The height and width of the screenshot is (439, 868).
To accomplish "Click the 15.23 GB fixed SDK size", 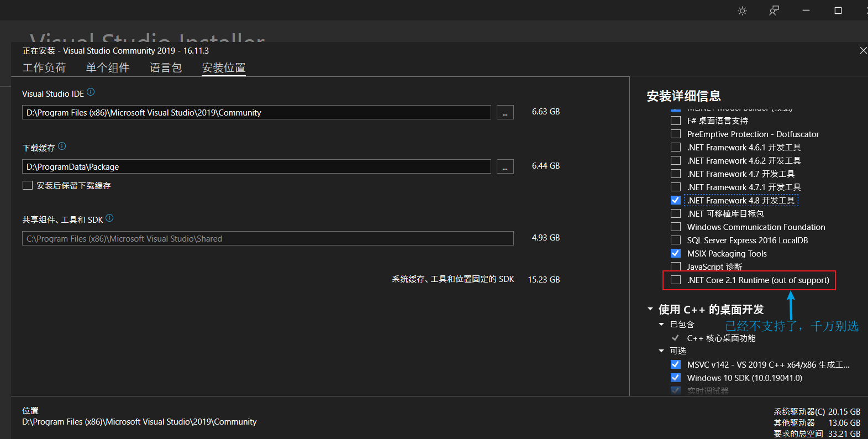I will pos(544,280).
